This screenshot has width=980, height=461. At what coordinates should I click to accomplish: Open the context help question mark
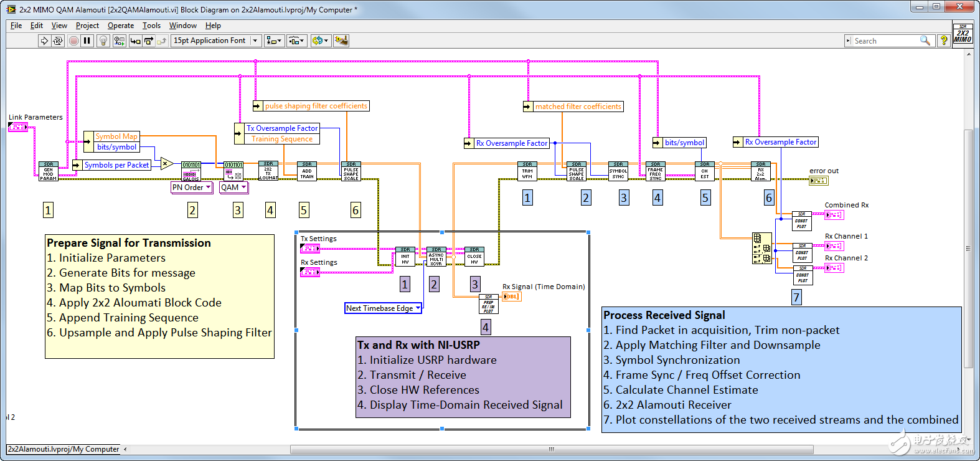click(x=944, y=40)
